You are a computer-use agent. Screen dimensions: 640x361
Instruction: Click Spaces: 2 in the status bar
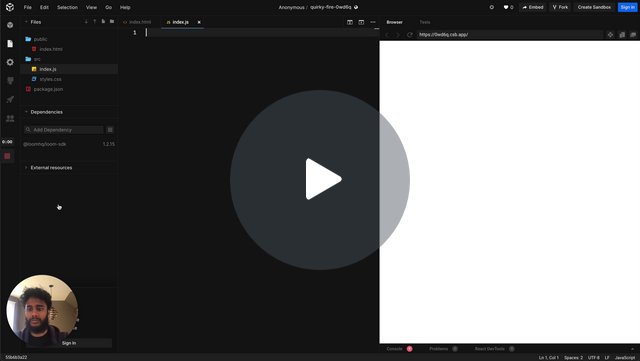click(x=573, y=358)
